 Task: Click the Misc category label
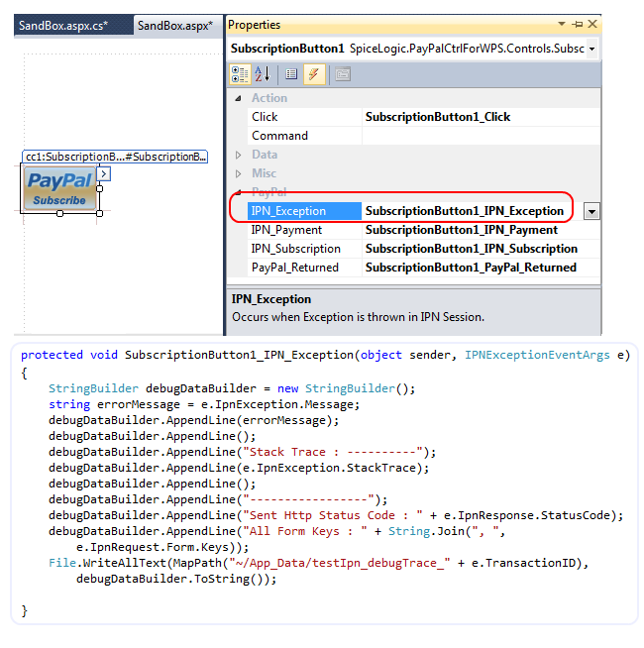click(x=265, y=173)
